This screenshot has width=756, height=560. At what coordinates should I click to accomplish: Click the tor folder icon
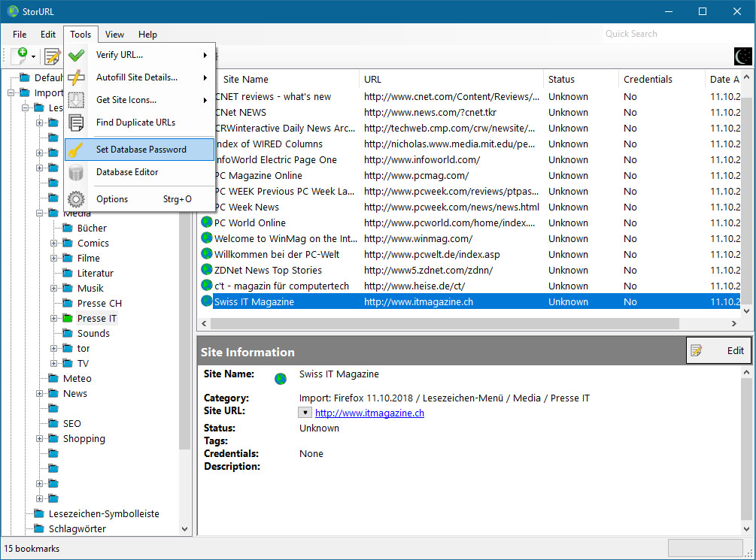68,348
